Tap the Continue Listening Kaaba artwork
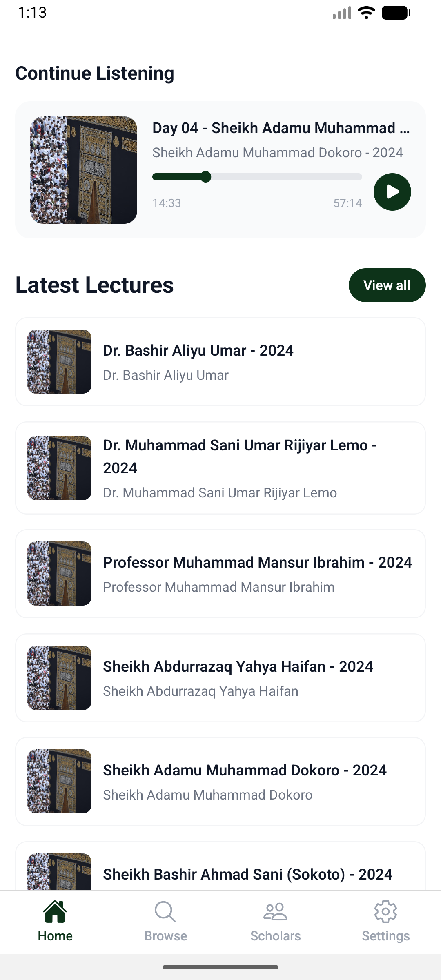Viewport: 441px width, 980px height. click(x=84, y=170)
